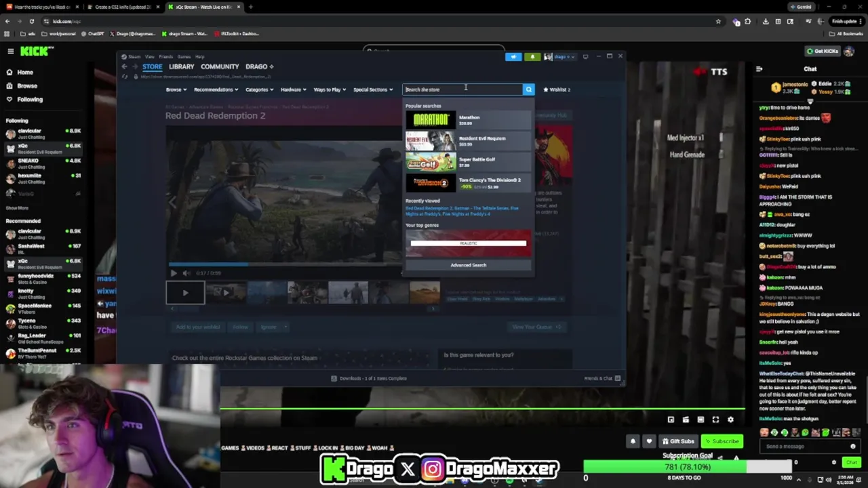Focus the Steam store search field
The width and height of the screenshot is (868, 488).
[x=462, y=89]
